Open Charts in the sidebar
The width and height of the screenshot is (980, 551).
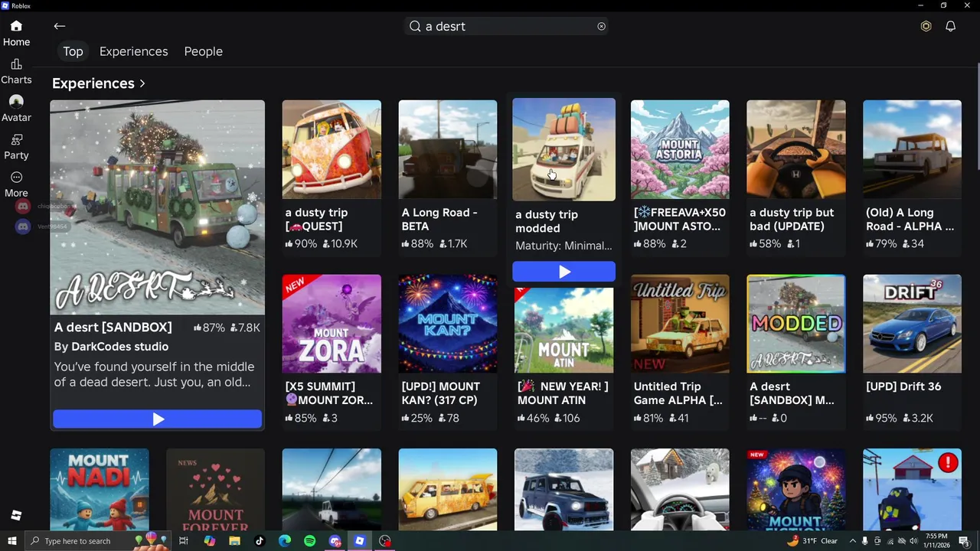(16, 71)
